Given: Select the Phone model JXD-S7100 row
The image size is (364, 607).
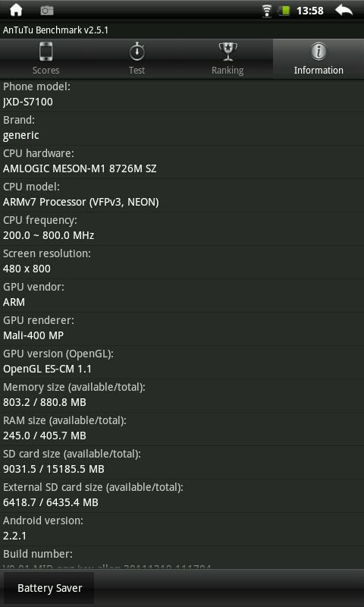Looking at the screenshot, I should 182,96.
